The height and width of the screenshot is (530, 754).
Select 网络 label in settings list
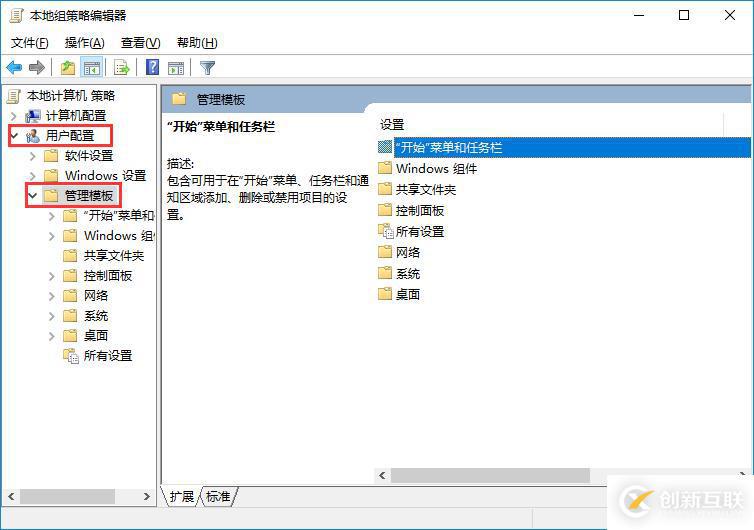[x=408, y=252]
